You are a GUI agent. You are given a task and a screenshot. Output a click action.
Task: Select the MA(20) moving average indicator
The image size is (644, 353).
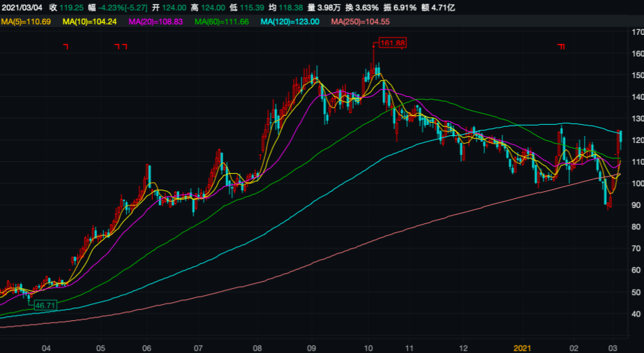click(157, 22)
